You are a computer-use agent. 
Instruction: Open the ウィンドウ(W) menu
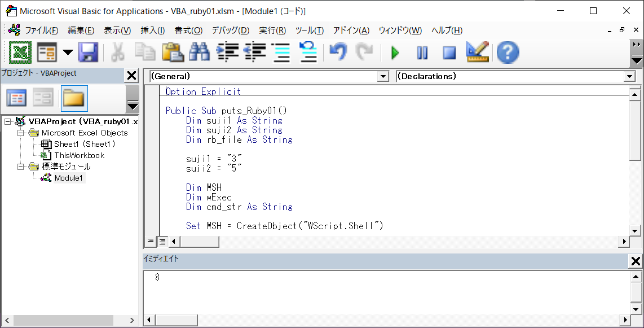[x=400, y=30]
